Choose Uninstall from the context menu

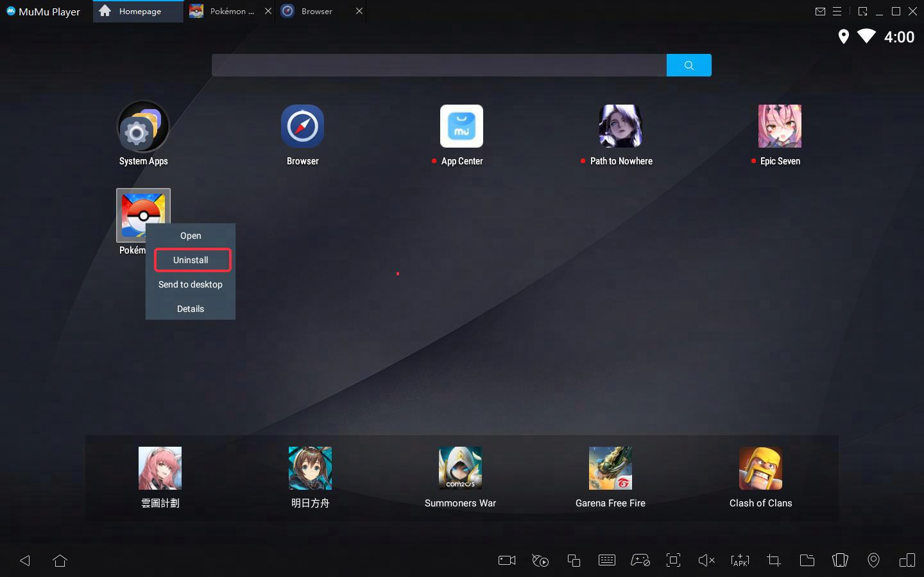click(191, 260)
